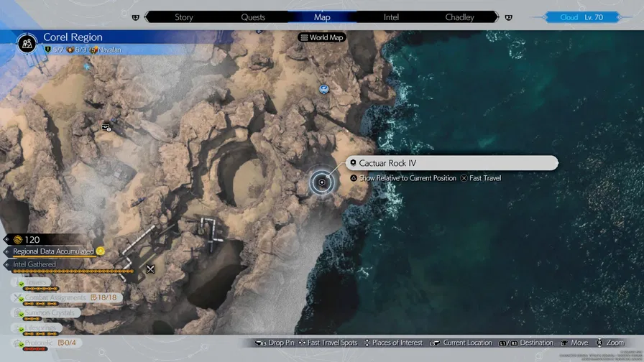Toggle the Summon Crystals intel category
Screen dimensions: 644x362
pyautogui.click(x=49, y=312)
